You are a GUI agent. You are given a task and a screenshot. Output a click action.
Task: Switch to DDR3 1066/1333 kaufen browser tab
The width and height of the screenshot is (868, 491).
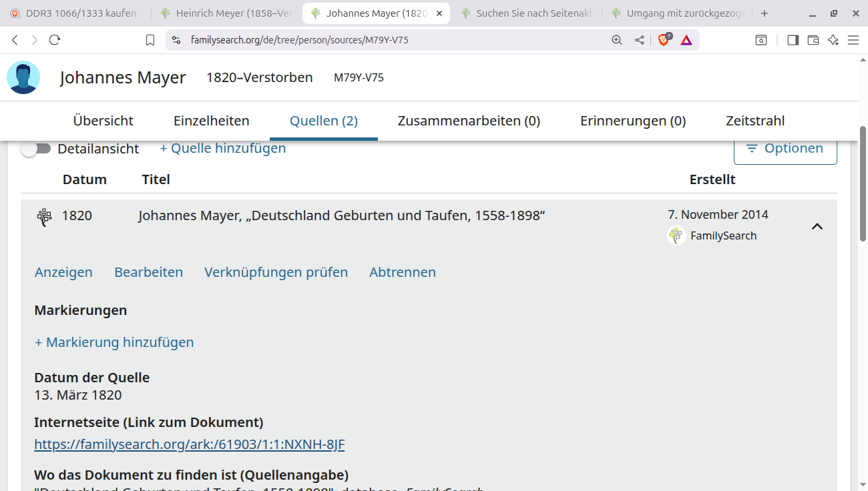(75, 13)
